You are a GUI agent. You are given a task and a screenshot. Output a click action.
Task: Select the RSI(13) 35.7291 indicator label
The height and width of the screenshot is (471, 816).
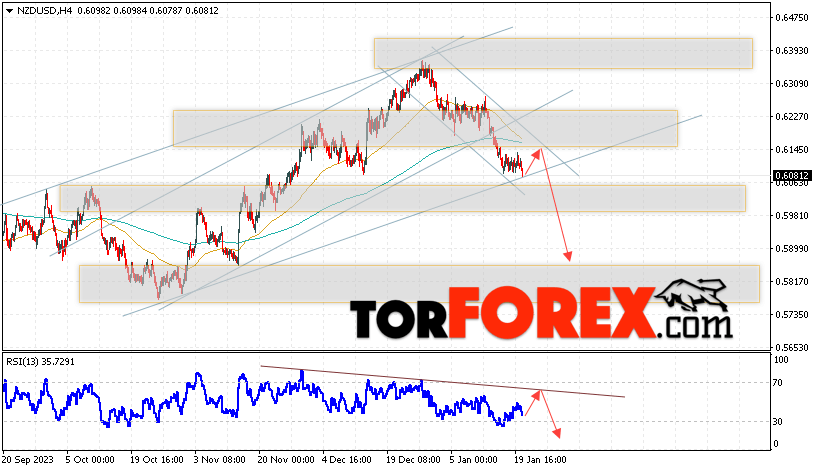click(40, 361)
